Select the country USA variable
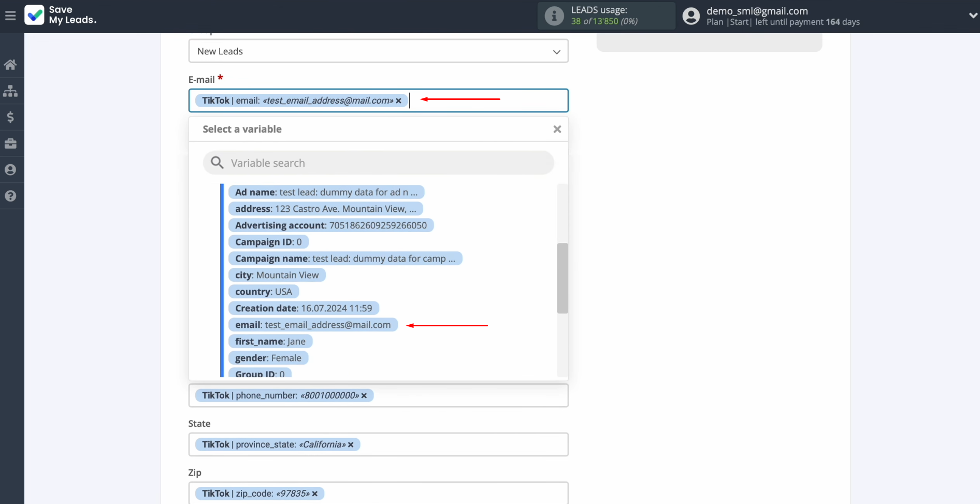Viewport: 980px width, 504px height. [x=264, y=292]
